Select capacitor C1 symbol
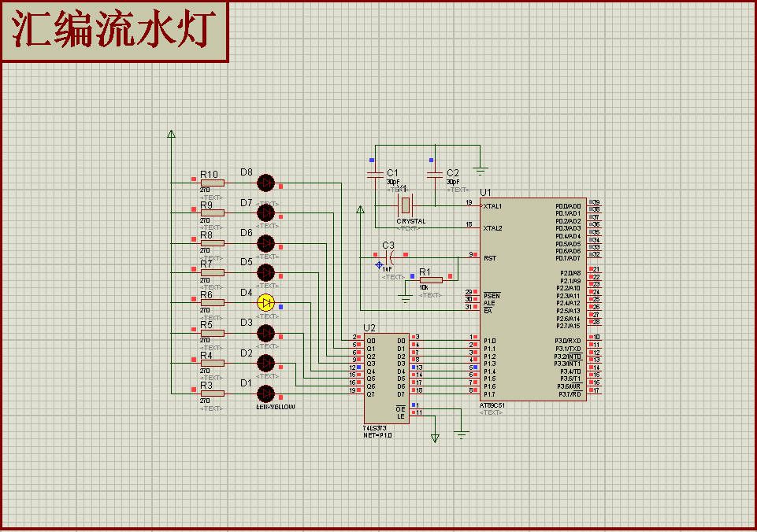757x532 pixels. tap(375, 175)
